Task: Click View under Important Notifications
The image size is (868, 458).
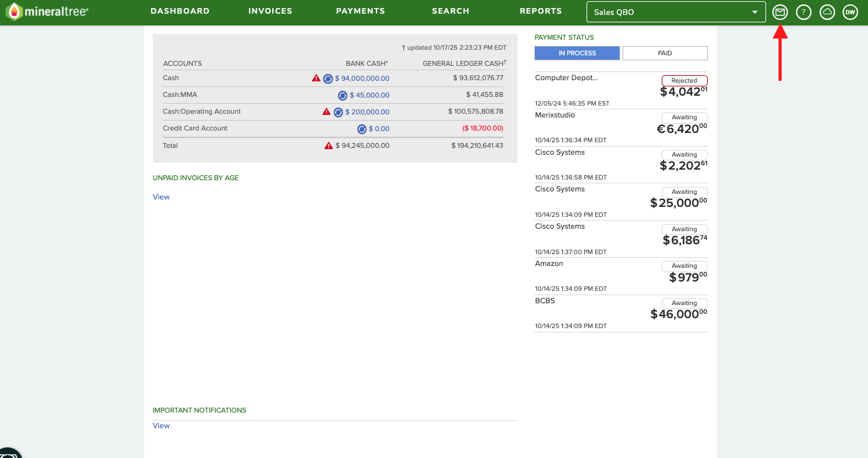Action: (161, 426)
